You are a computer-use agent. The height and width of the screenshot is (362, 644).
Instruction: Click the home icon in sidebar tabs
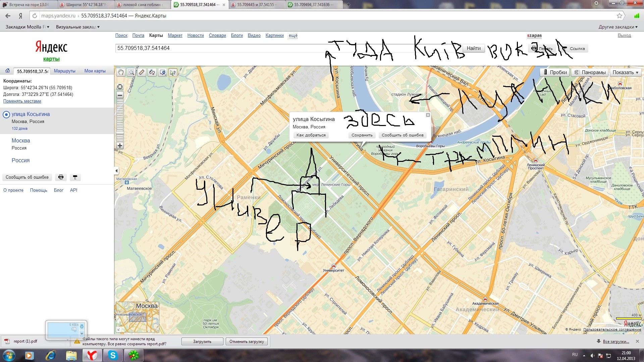tap(7, 71)
